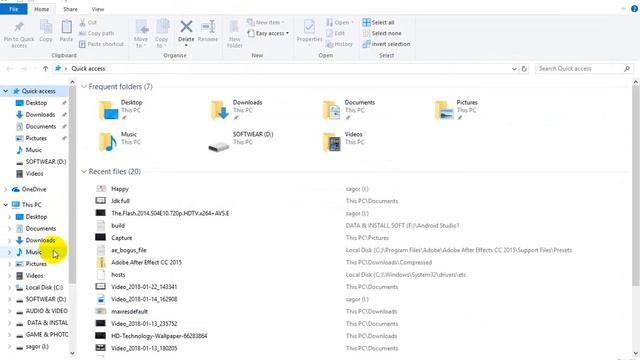Open the File menu tab
640x360 pixels.
[13, 9]
